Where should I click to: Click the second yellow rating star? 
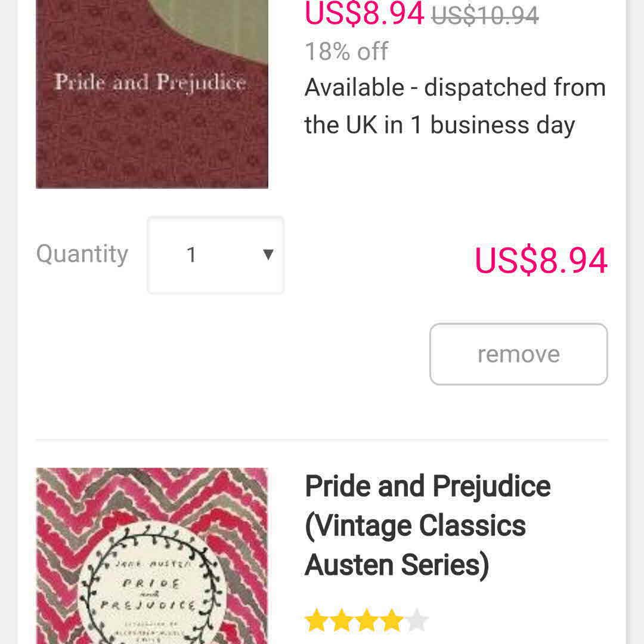tap(342, 621)
